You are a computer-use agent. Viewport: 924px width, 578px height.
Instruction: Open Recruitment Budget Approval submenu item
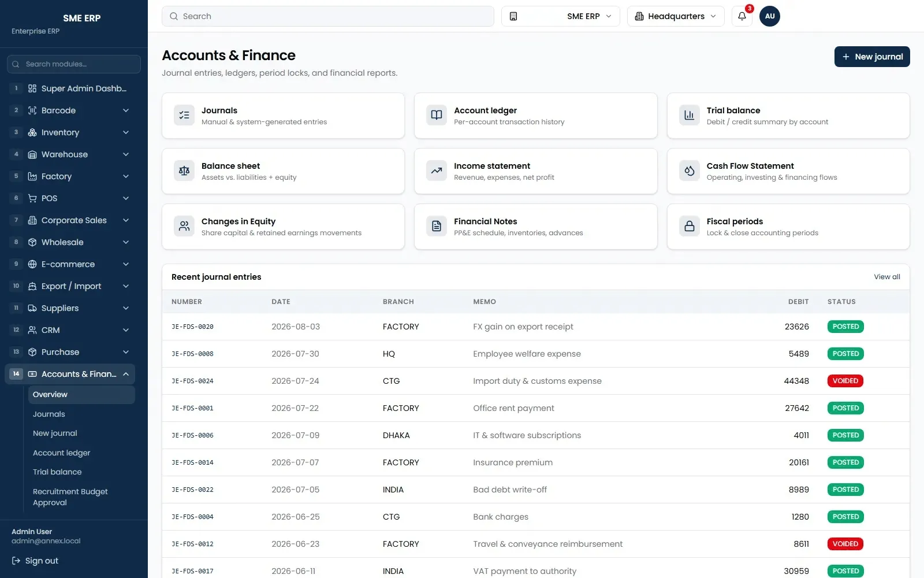point(81,497)
